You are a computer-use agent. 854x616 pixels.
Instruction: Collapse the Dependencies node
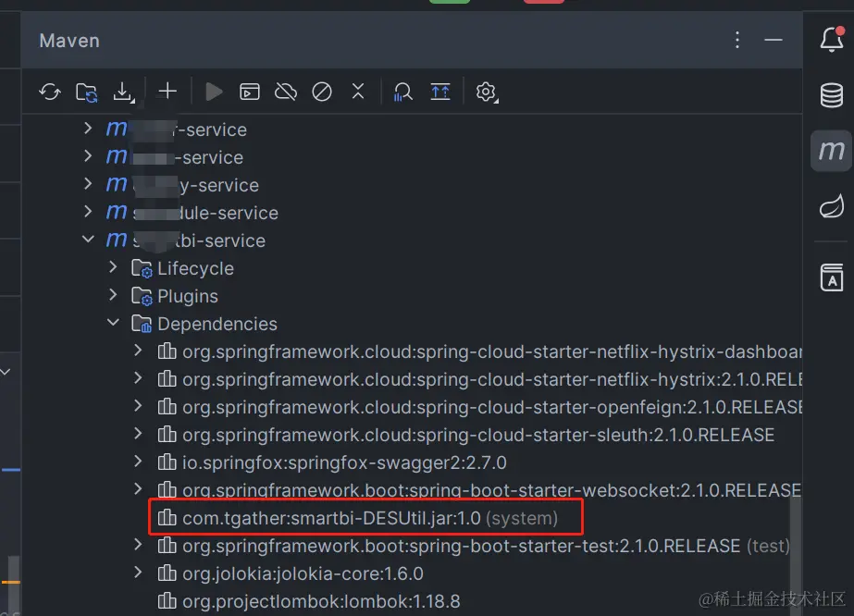click(x=113, y=323)
